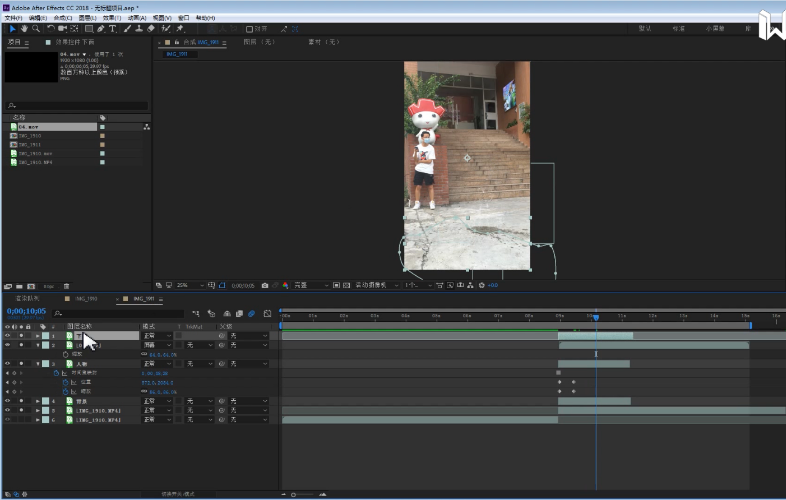786x500 pixels.
Task: Open viewer magnification 25% dropdown
Action: click(x=190, y=285)
